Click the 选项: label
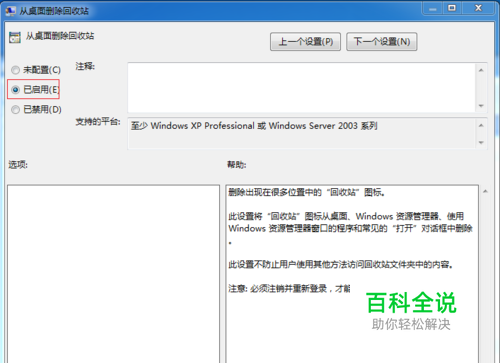The width and height of the screenshot is (500, 363). (18, 164)
